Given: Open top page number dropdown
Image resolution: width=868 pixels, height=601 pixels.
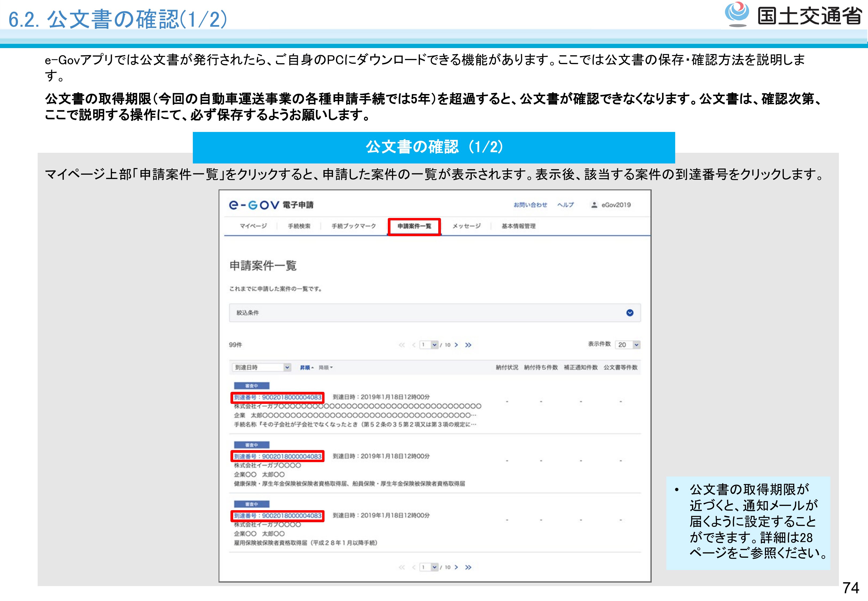Looking at the screenshot, I should tap(434, 345).
